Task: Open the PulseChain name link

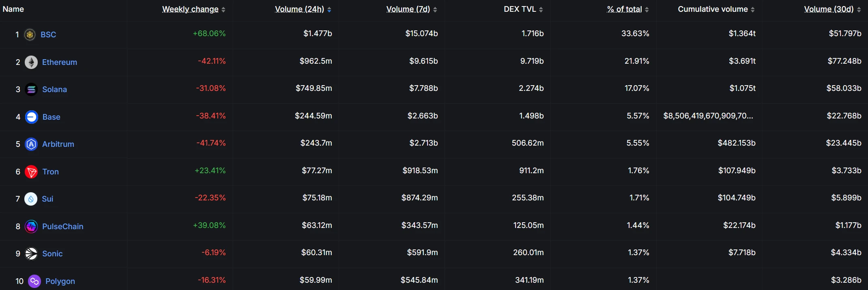Action: coord(63,226)
